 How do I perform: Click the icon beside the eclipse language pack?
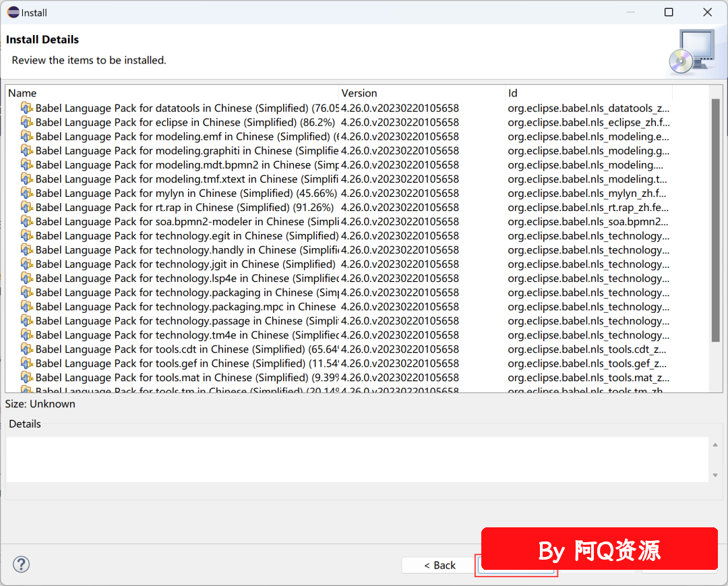(x=27, y=122)
